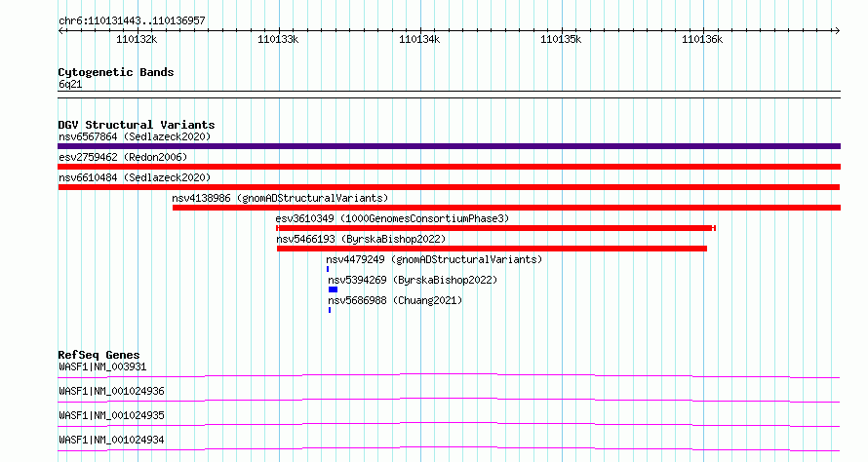This screenshot has height=462, width=868.
Task: Click the chr6:110131443..110136957 region label
Action: click(132, 21)
